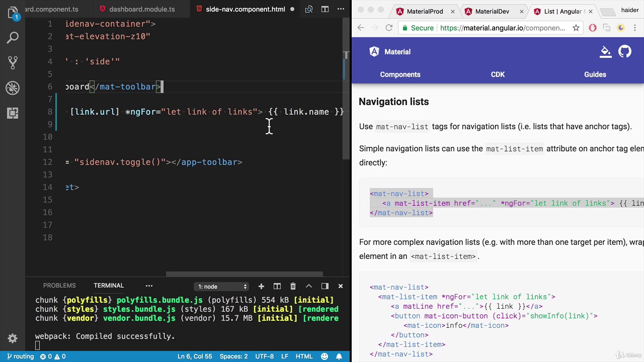Click 'vendor.bundle.js' in terminal output
Screen dimensions: 644x362
click(x=139, y=318)
